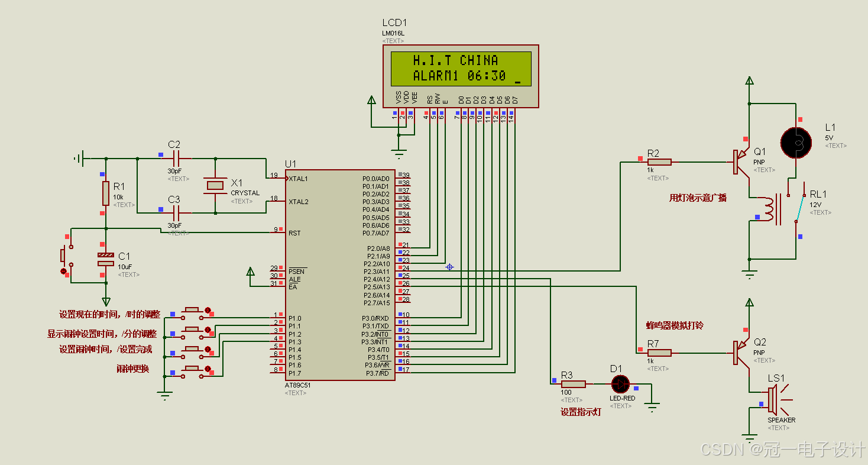Click the annotation '设置指示灯' under R3

[x=581, y=412]
